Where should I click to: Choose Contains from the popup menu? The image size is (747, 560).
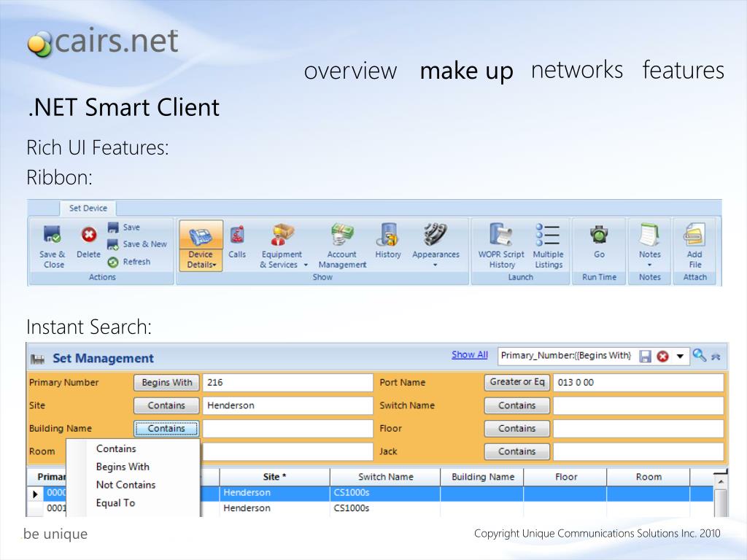pos(116,448)
